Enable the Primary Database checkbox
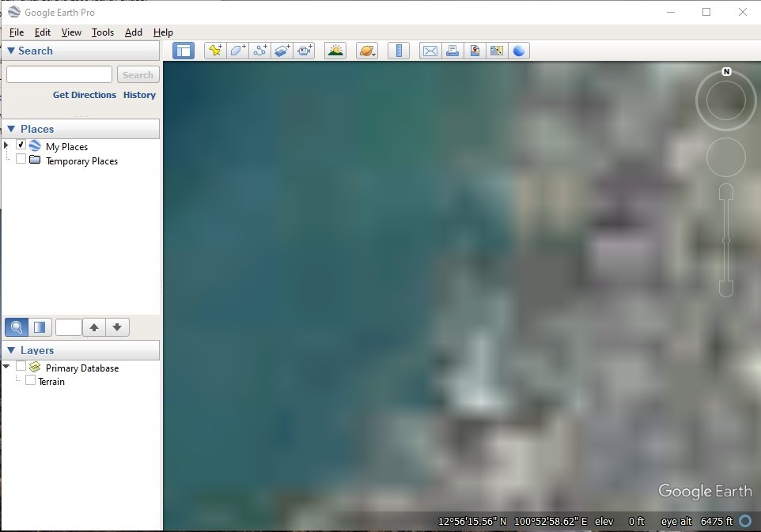The height and width of the screenshot is (532, 761). coord(21,366)
